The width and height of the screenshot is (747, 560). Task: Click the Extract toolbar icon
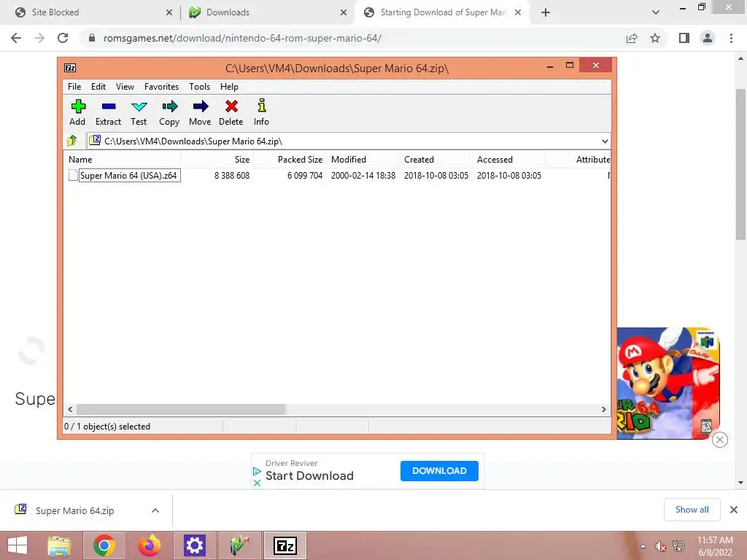pos(109,106)
